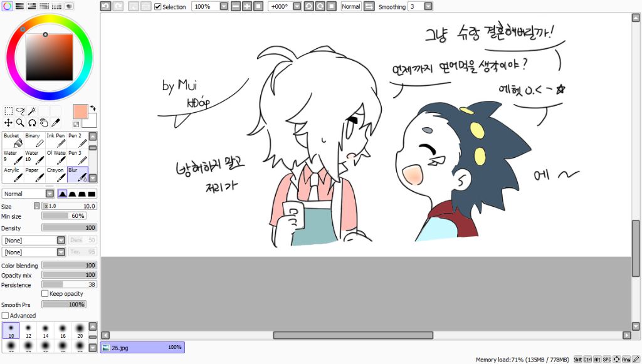Choose the Pen 3 brush
The image size is (642, 364).
pyautogui.click(x=77, y=157)
